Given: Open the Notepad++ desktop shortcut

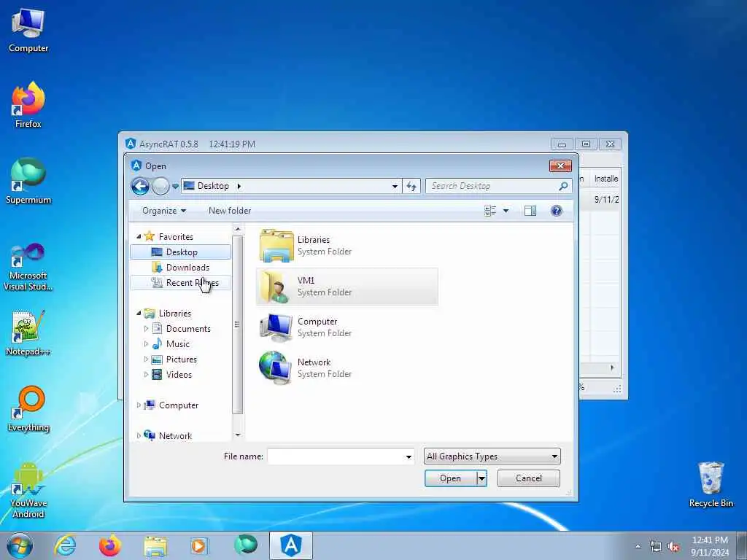Looking at the screenshot, I should [x=28, y=332].
